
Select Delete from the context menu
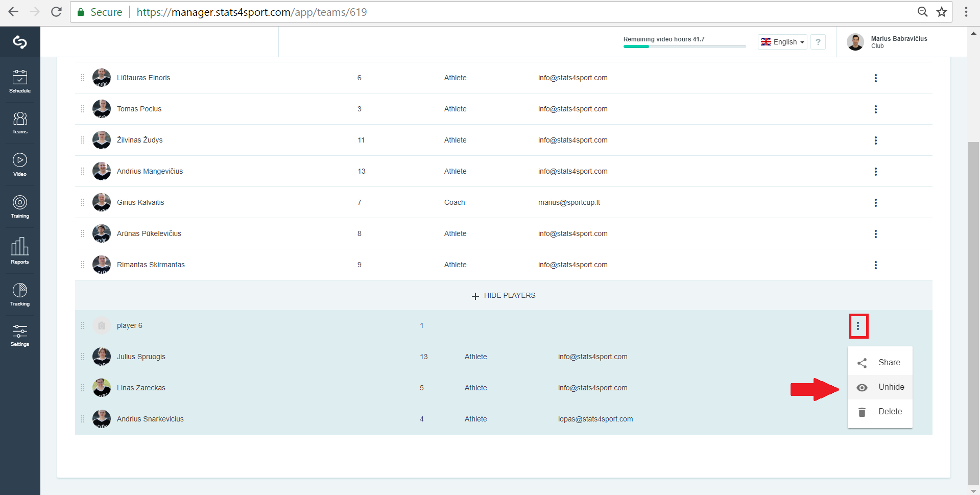[x=880, y=412]
